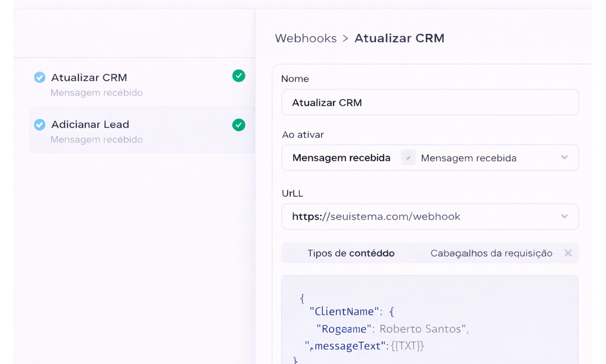Click the ClientName key in JSON payload

(x=344, y=311)
